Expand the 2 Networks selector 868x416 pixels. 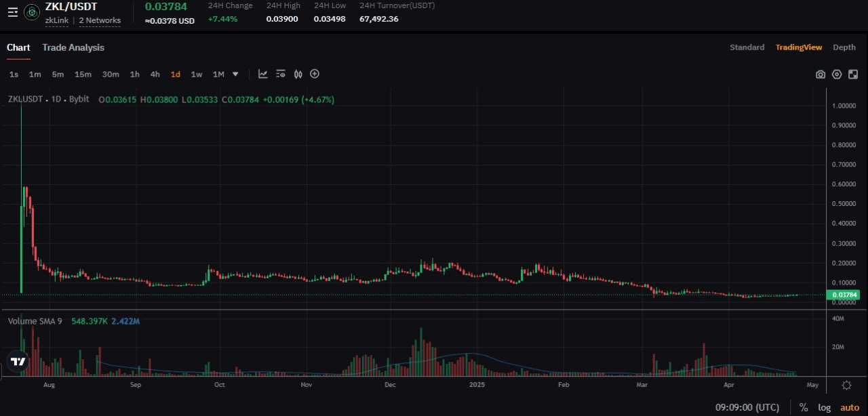pyautogui.click(x=99, y=20)
